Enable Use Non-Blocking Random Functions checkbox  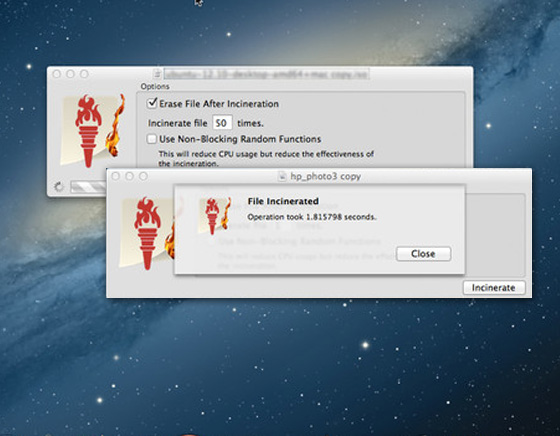pyautogui.click(x=152, y=139)
